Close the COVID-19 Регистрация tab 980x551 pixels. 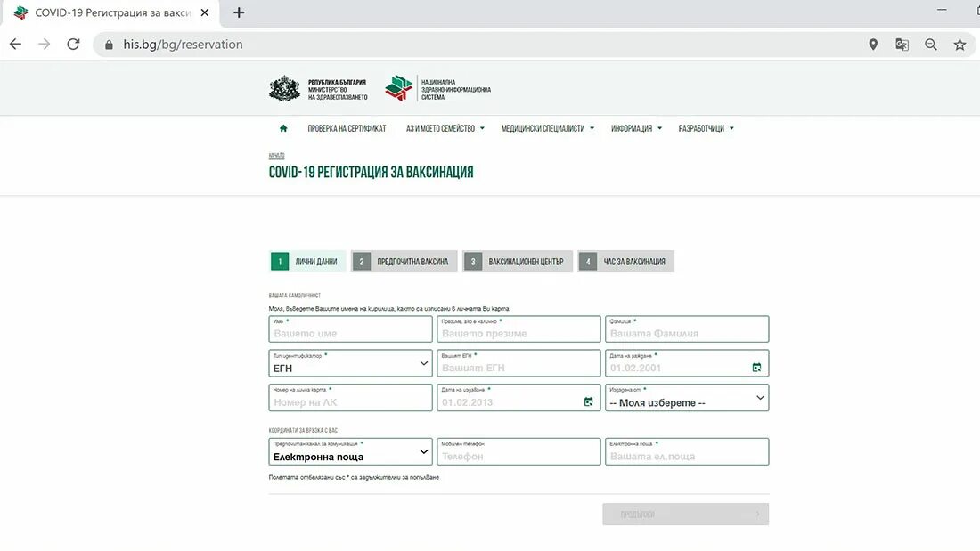[x=204, y=12]
